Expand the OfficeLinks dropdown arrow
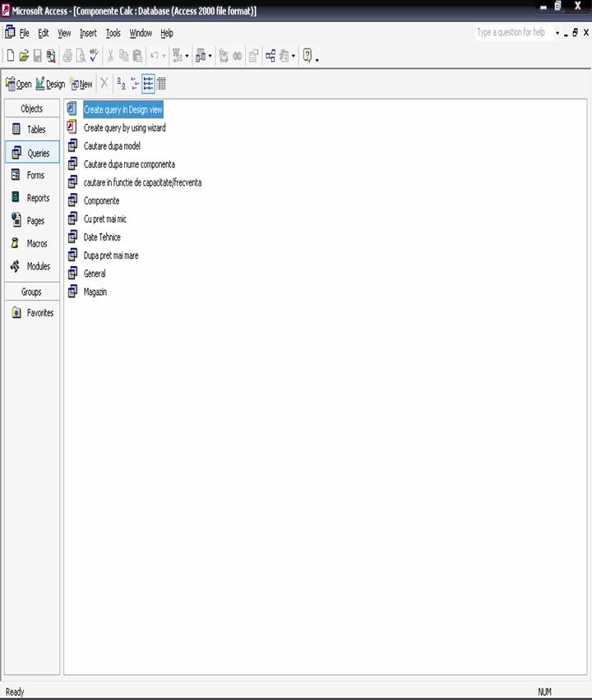Screen dimensions: 592x700 click(x=187, y=57)
